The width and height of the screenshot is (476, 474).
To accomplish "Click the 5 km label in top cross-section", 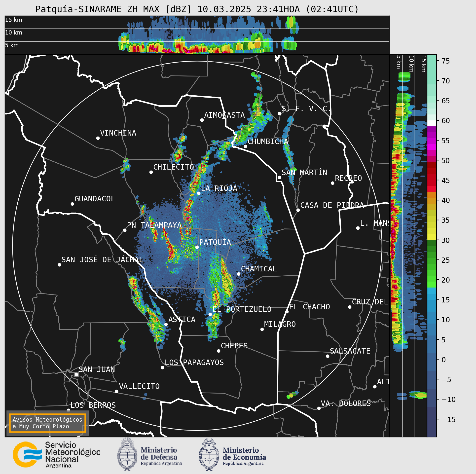I will click(12, 45).
